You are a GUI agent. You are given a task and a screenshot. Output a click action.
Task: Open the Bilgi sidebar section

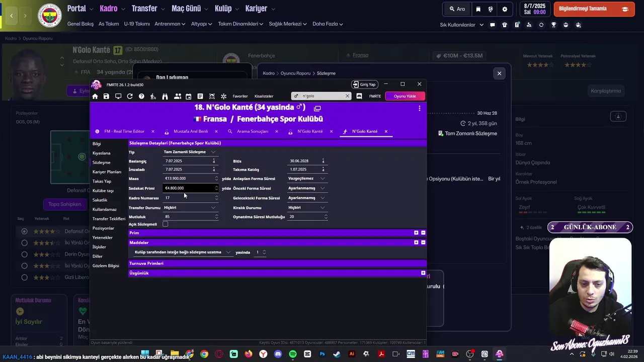[97, 144]
